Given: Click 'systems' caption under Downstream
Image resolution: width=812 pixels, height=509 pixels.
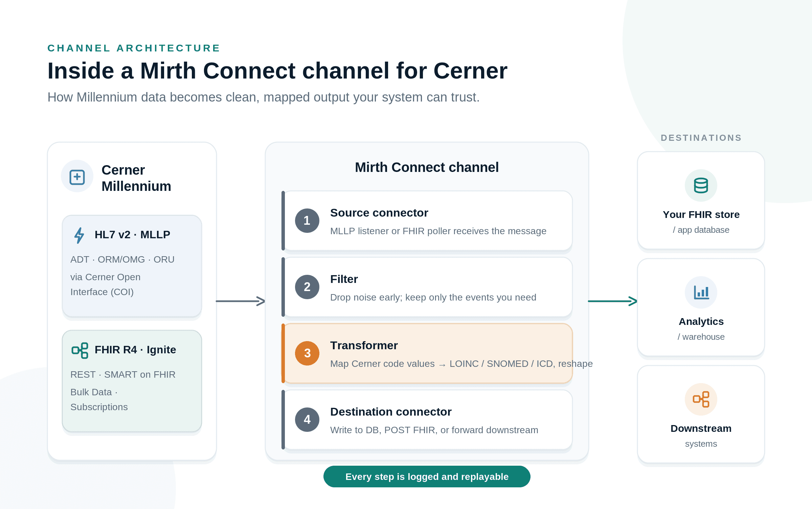Looking at the screenshot, I should point(701,444).
